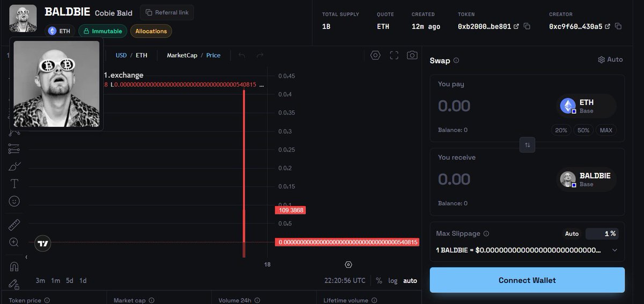Show Market cap info tooltip
The width and height of the screenshot is (644, 304).
[x=151, y=301]
